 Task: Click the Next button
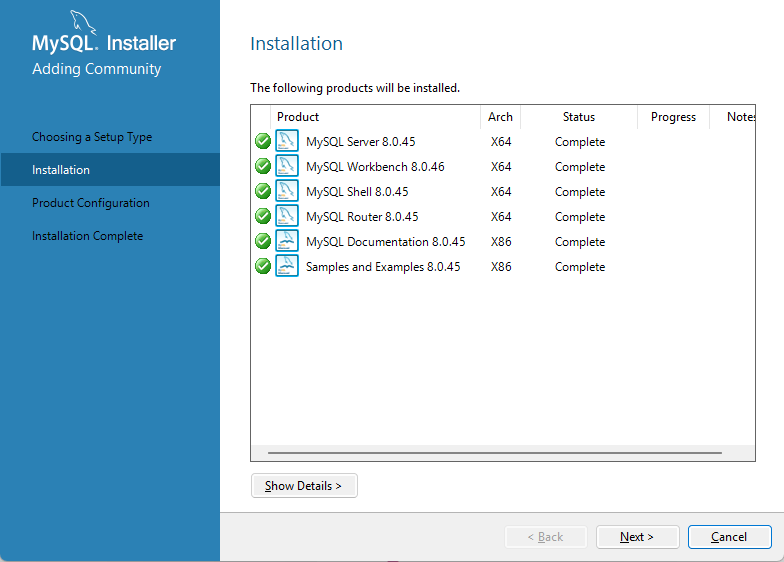pyautogui.click(x=638, y=537)
